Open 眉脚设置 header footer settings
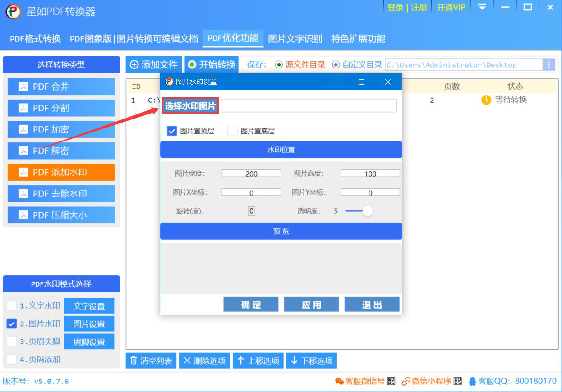The width and height of the screenshot is (562, 392). (x=89, y=342)
